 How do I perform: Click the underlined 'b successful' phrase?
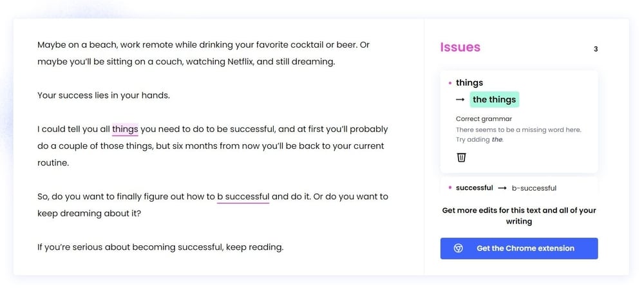point(243,197)
